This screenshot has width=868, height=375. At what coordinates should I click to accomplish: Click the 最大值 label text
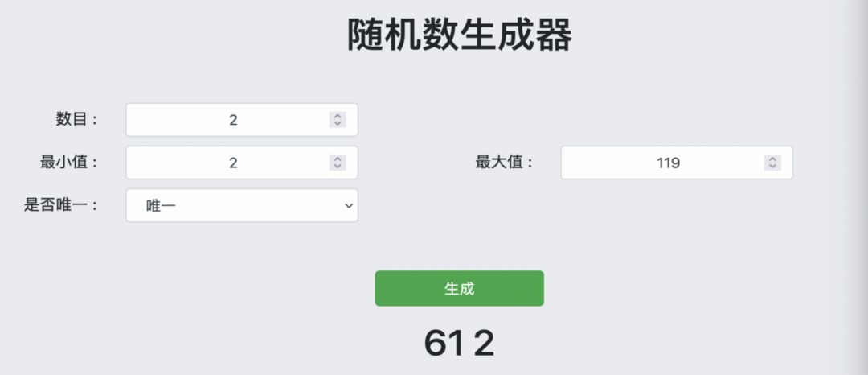[504, 163]
